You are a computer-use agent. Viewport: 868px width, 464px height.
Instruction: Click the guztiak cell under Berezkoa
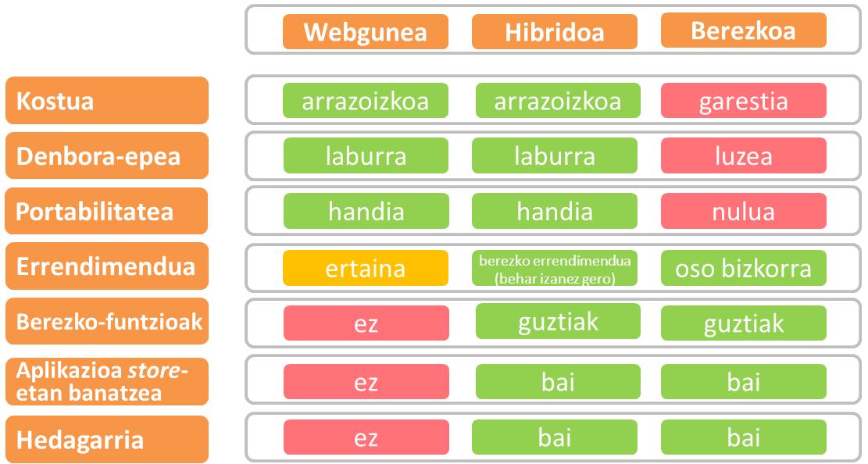tap(743, 323)
